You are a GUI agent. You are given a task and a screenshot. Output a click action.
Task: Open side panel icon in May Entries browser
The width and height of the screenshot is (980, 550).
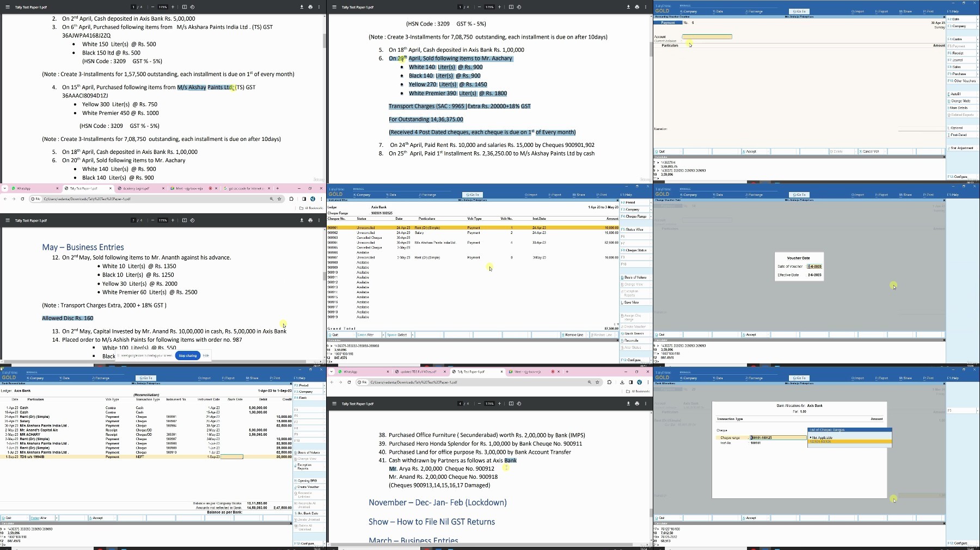coord(304,199)
